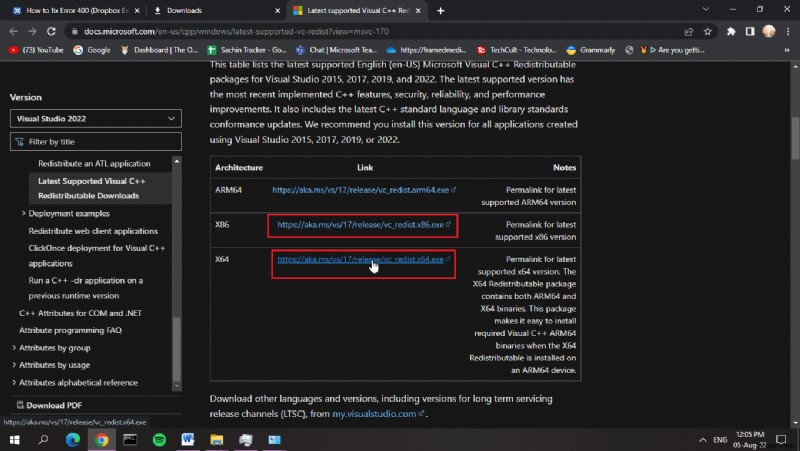Click the page vertical scrollbar thumb
Screen dimensions: 800x451
[x=795, y=139]
